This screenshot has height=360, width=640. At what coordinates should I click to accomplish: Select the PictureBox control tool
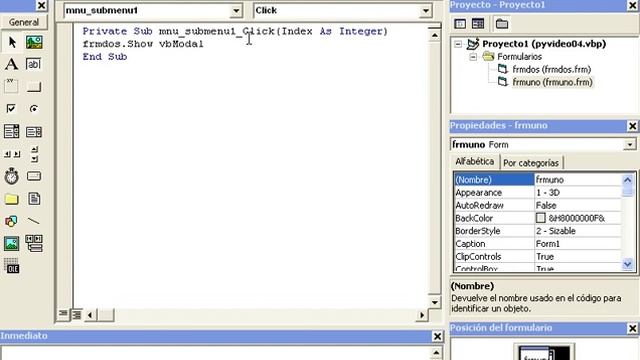click(x=34, y=42)
